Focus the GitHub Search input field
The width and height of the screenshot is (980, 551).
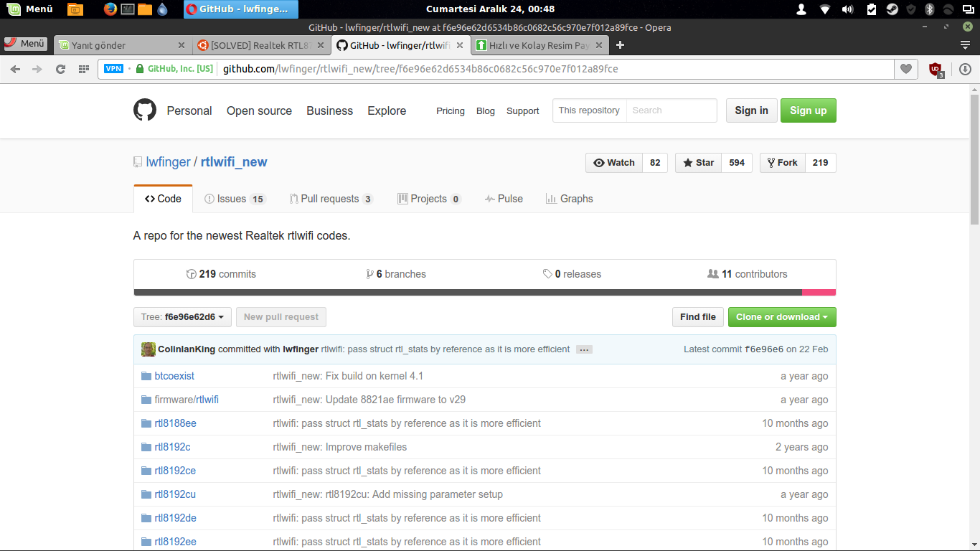[671, 110]
